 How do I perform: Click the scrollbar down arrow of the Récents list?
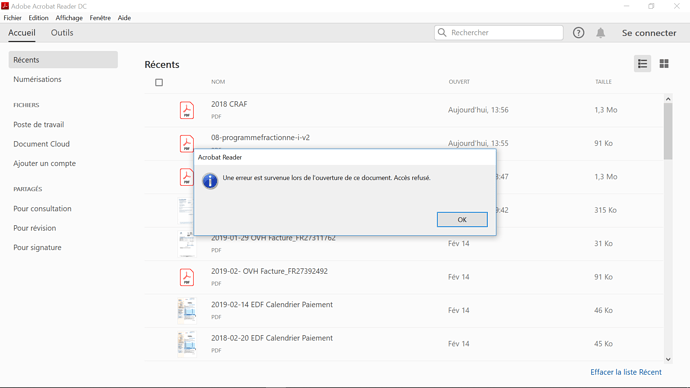point(668,359)
